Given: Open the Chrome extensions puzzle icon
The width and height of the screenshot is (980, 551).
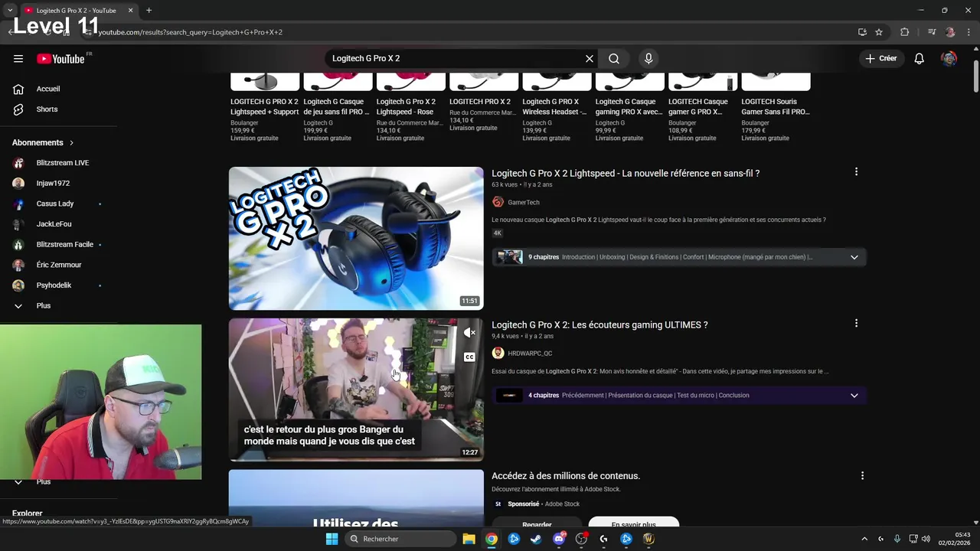Looking at the screenshot, I should click(x=905, y=32).
